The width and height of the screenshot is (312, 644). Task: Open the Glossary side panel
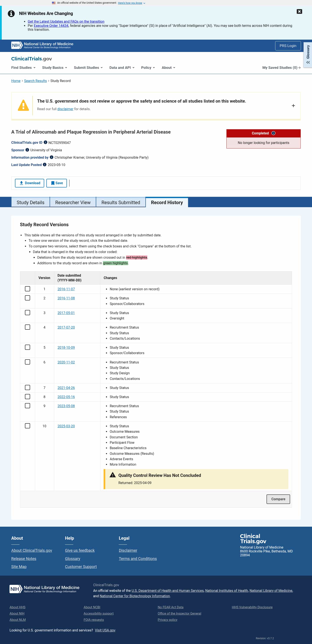[x=308, y=55]
